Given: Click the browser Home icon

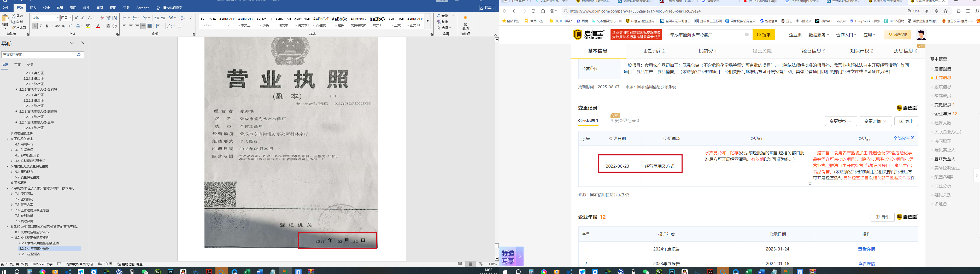Looking at the screenshot, I should coord(543,11).
